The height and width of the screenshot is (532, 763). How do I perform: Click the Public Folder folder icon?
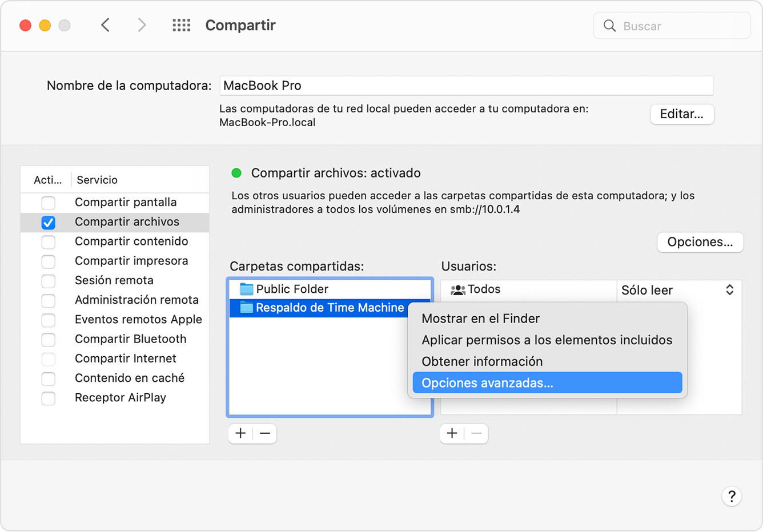click(x=246, y=289)
